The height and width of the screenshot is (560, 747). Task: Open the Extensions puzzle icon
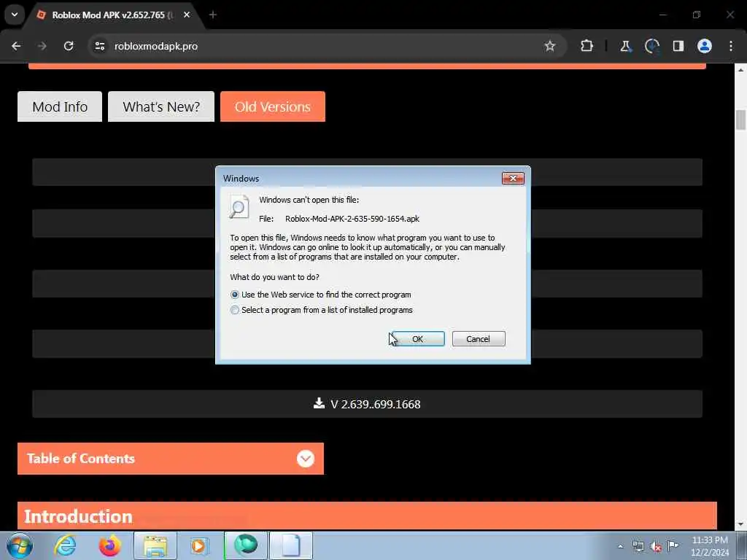tap(587, 46)
